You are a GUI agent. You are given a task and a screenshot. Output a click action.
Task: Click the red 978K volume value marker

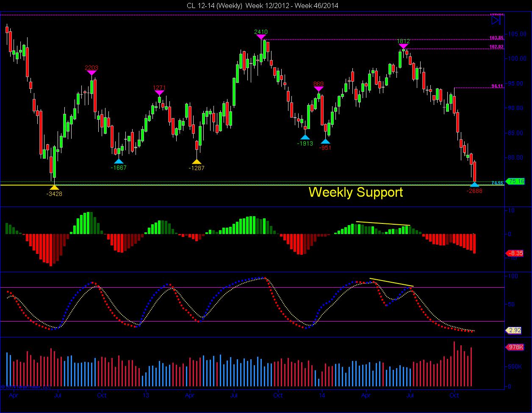[515, 347]
